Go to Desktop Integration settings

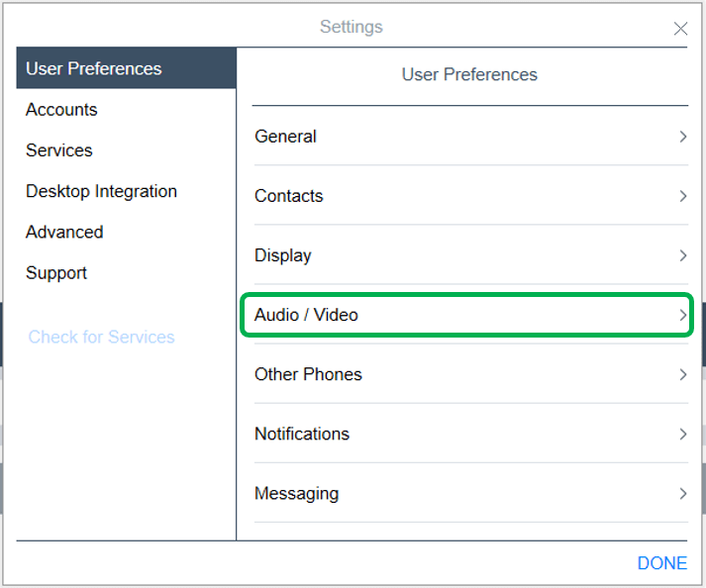click(x=101, y=191)
